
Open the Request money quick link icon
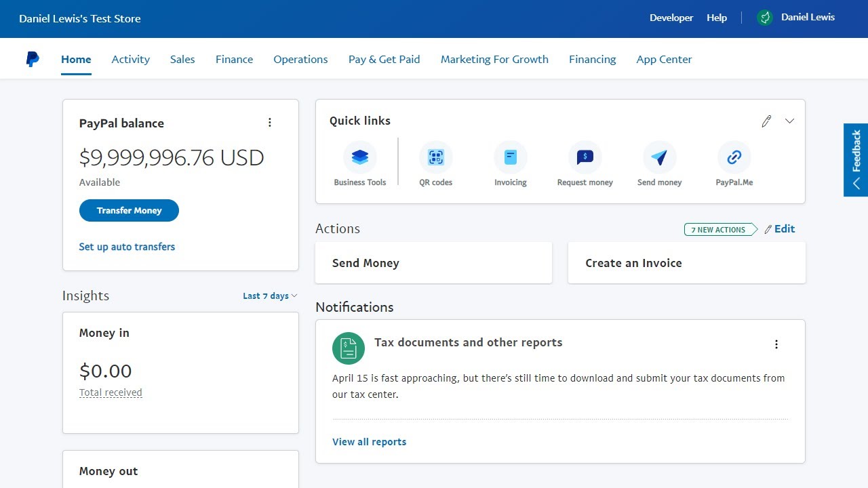pyautogui.click(x=585, y=157)
